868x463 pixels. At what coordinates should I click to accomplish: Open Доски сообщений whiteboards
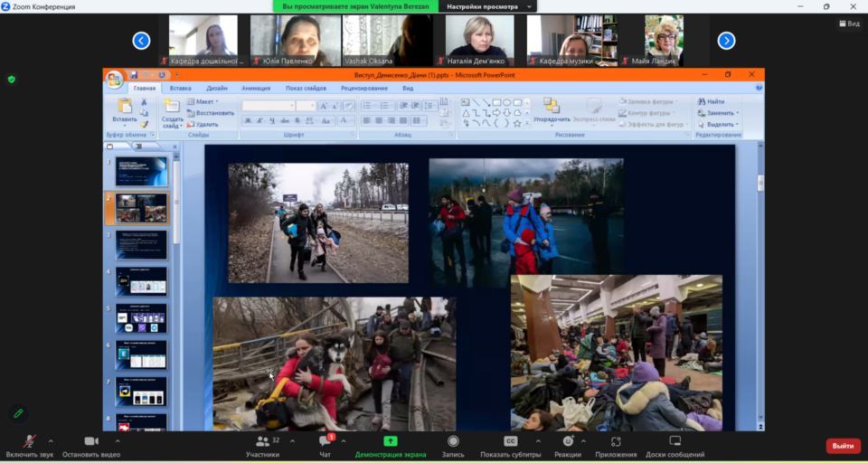pos(675,441)
